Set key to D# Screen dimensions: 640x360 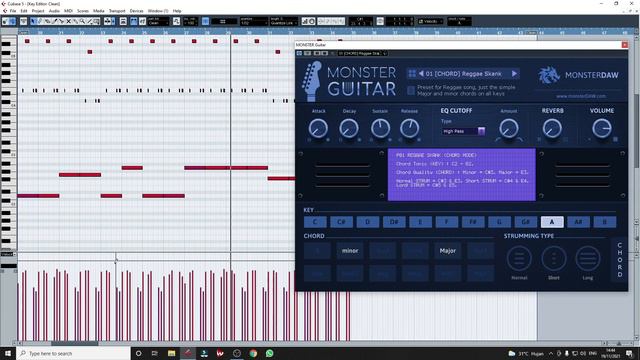(x=394, y=222)
